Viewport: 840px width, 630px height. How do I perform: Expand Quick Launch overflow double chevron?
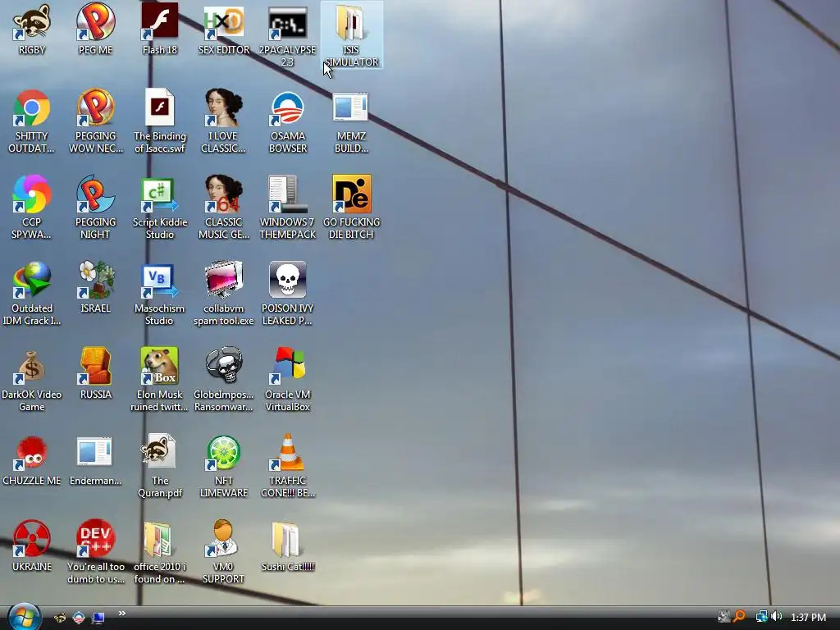pos(122,614)
